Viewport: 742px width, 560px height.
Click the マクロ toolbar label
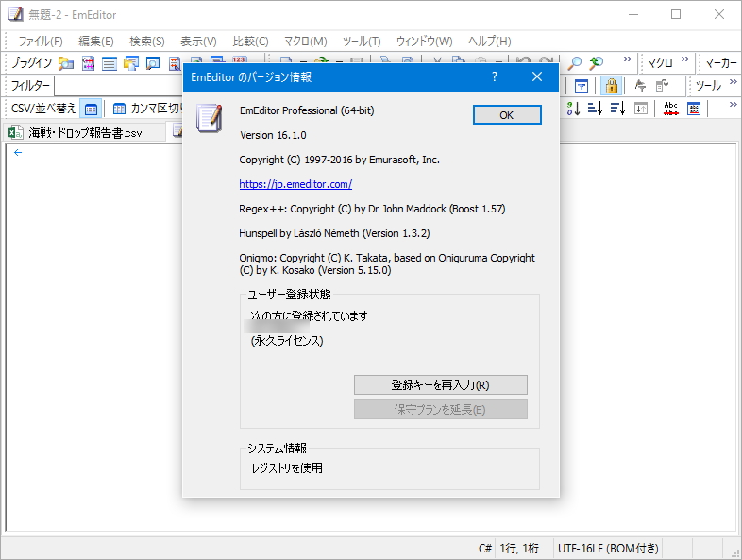660,63
